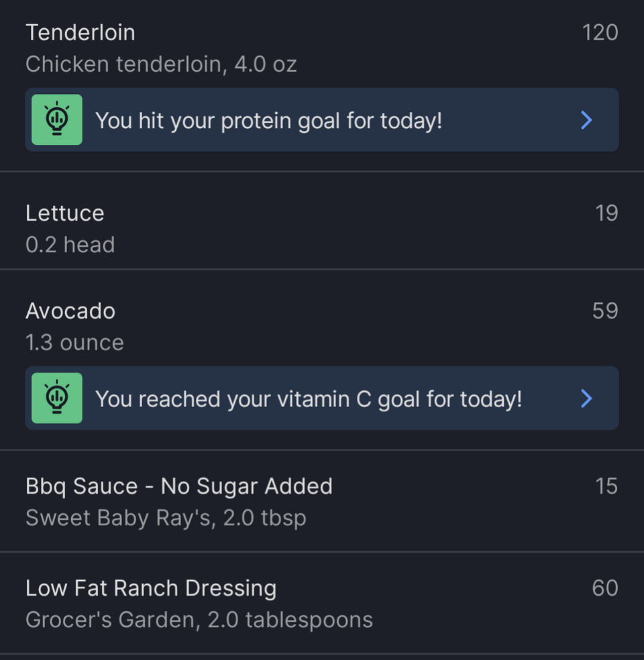Tap "Sweet Baby Ray's, 2.0 tbsp" text

tap(166, 518)
